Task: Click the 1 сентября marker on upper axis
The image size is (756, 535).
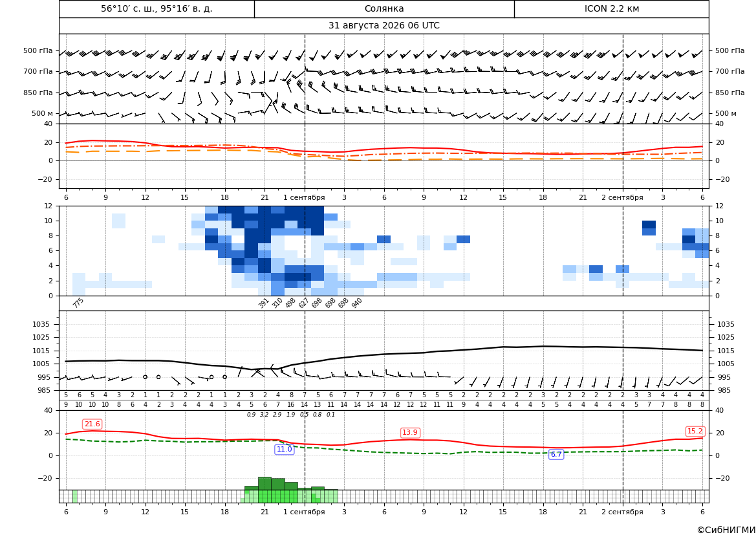Action: 304,197
